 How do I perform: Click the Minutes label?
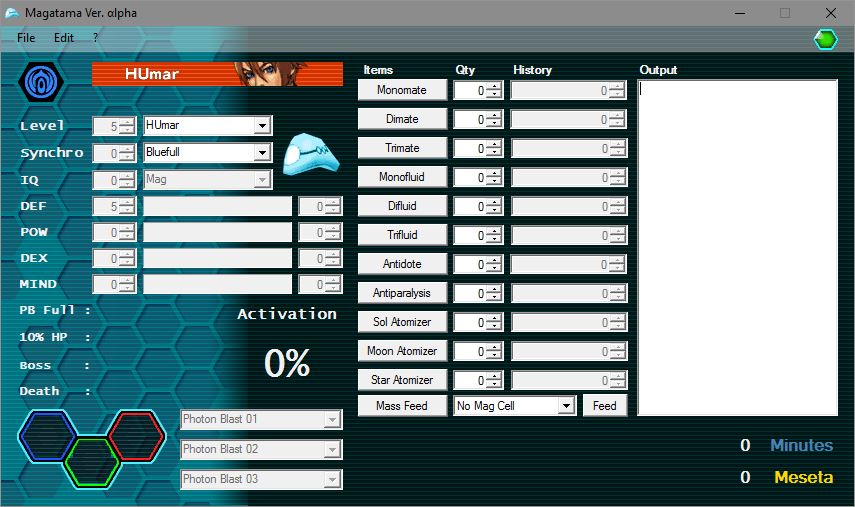coord(802,445)
